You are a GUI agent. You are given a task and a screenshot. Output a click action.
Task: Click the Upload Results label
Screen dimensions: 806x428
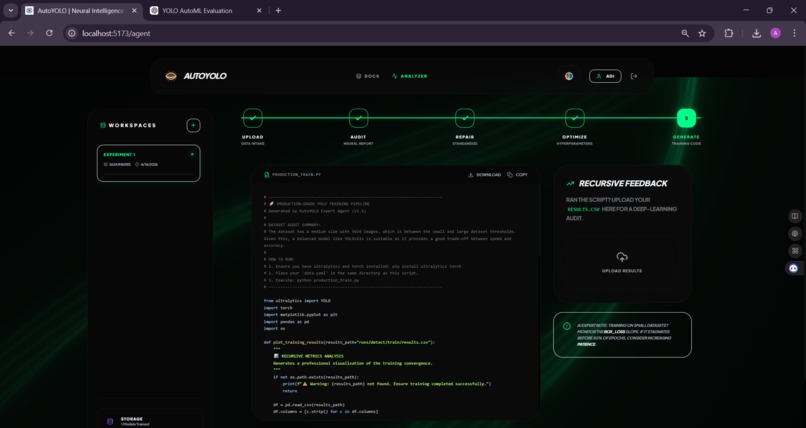point(622,271)
